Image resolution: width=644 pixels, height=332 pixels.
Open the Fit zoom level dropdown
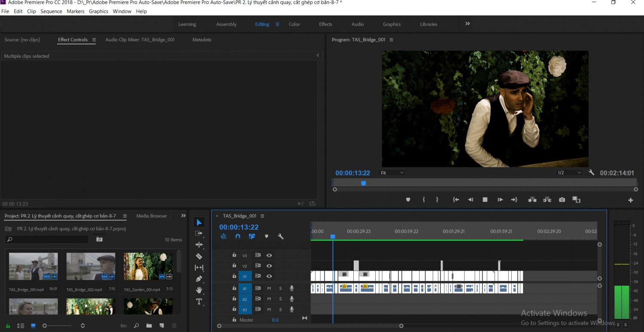392,173
